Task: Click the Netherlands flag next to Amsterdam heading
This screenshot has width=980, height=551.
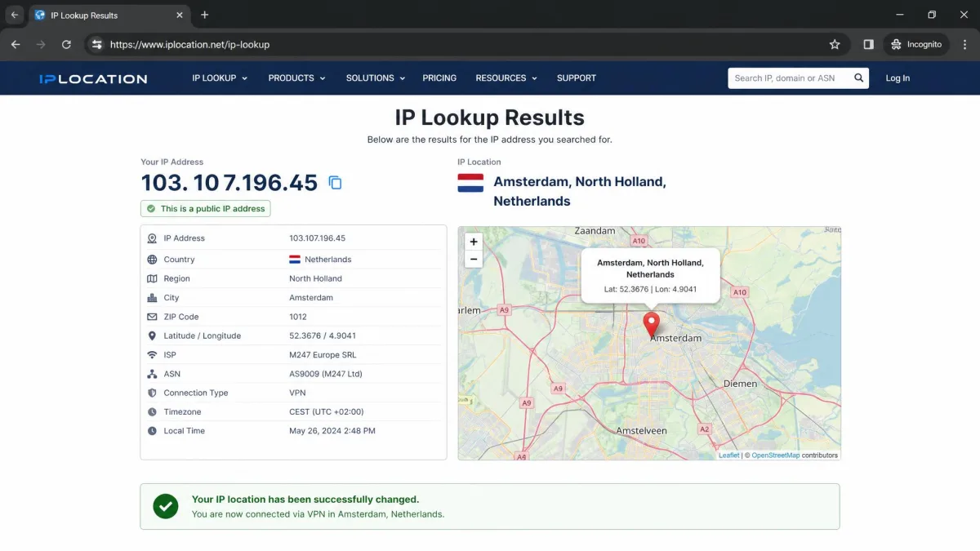Action: 470,183
